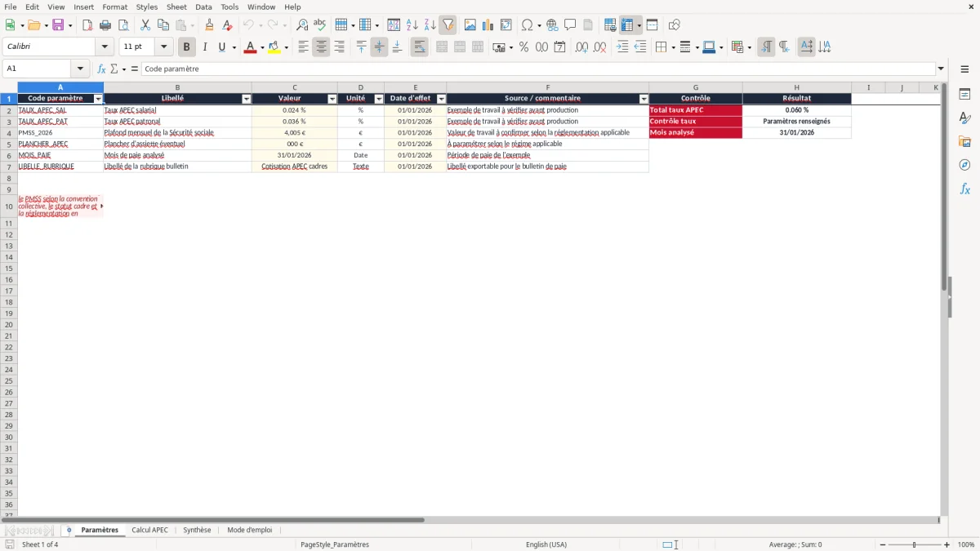Screen dimensions: 980x551
Task: Click Background Color highlight swatch
Action: [x=274, y=47]
